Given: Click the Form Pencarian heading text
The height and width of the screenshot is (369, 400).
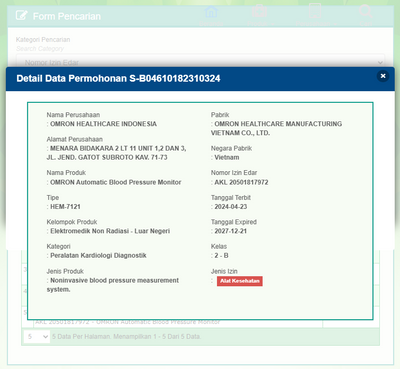Looking at the screenshot, I should tap(67, 16).
